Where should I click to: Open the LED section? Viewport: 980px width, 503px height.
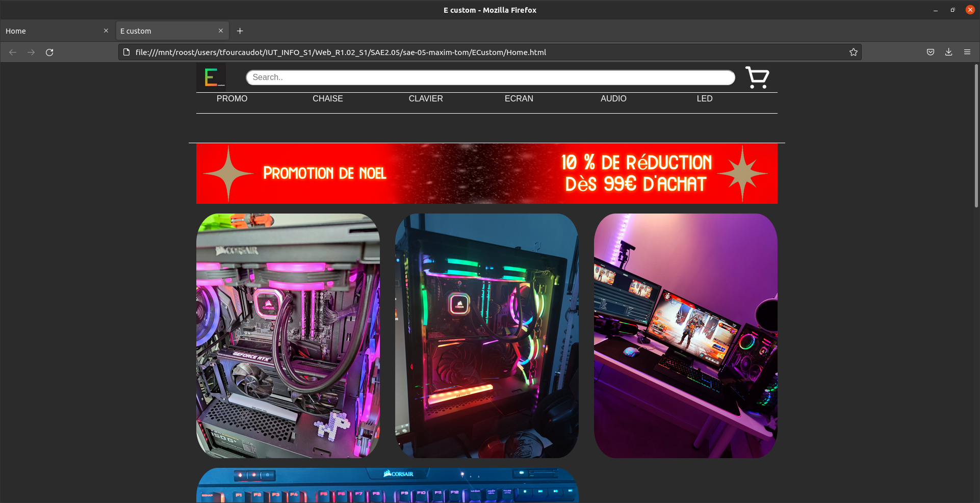tap(704, 98)
